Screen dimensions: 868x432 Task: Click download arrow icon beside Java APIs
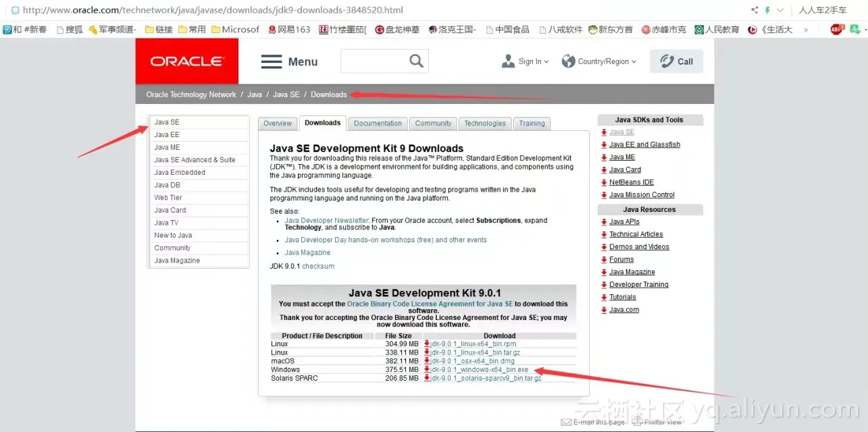pyautogui.click(x=604, y=222)
